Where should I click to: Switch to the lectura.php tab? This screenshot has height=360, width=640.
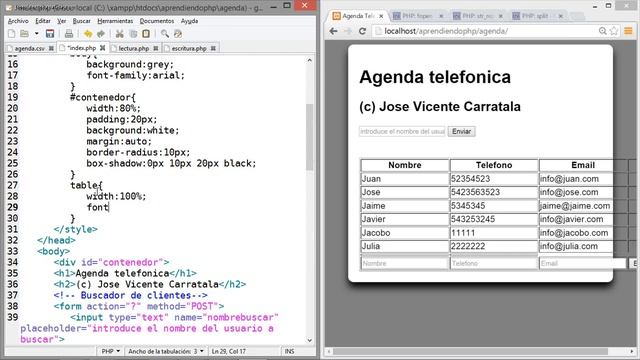(134, 48)
